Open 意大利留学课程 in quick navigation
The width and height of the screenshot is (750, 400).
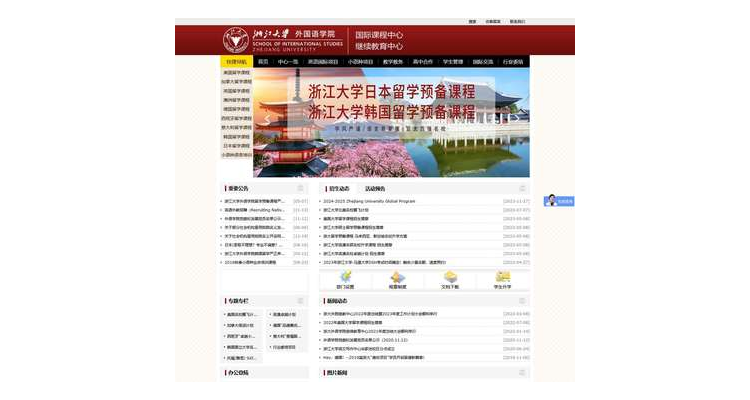coord(236,128)
